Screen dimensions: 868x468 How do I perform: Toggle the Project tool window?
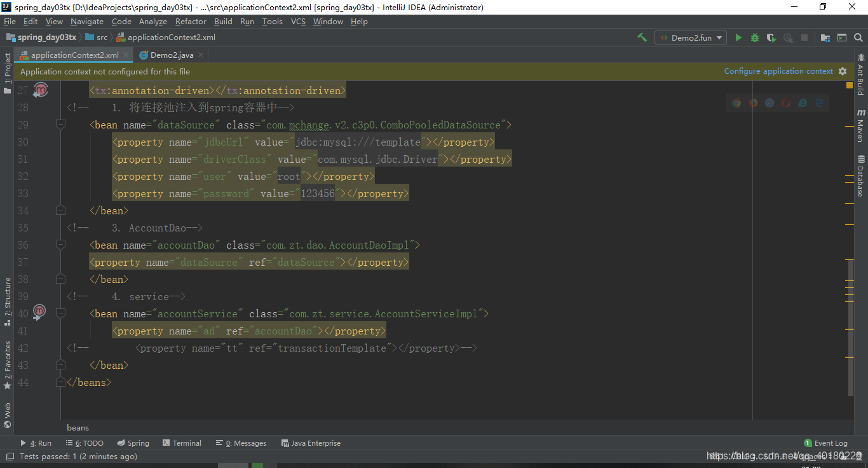[7, 73]
